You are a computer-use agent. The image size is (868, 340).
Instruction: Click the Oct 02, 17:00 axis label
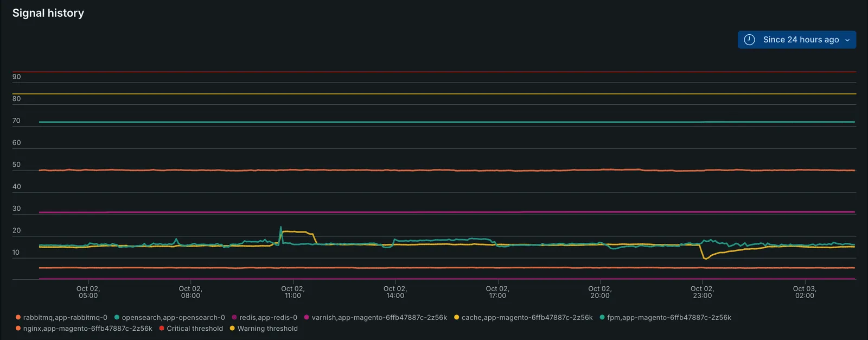point(497,292)
